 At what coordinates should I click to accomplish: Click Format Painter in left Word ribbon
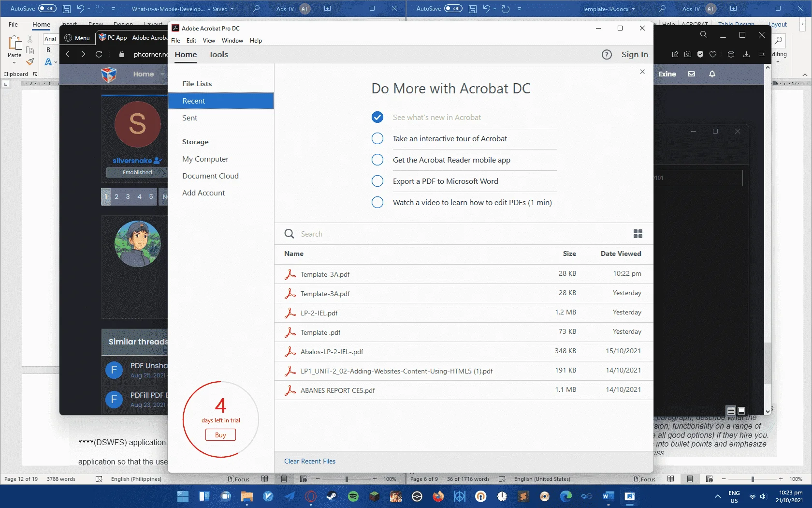point(30,62)
